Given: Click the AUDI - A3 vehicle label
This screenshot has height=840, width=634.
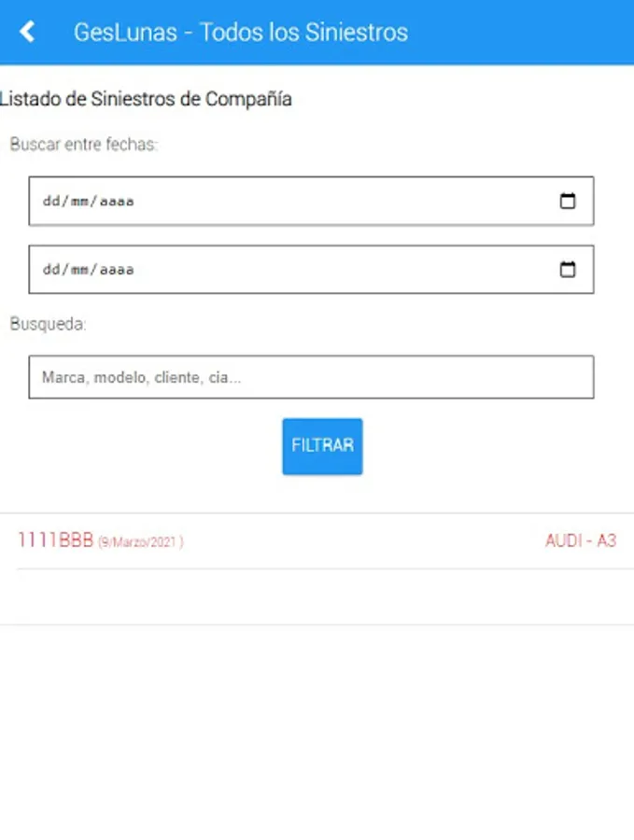Looking at the screenshot, I should 581,540.
